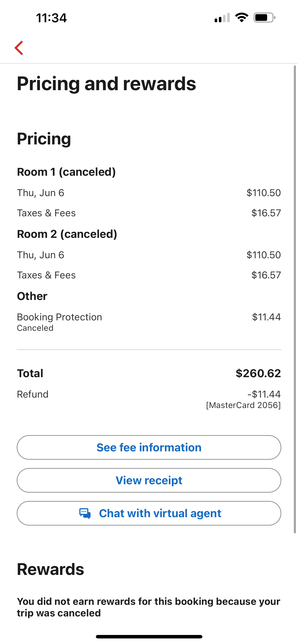Tap the red back arrow

tap(19, 48)
